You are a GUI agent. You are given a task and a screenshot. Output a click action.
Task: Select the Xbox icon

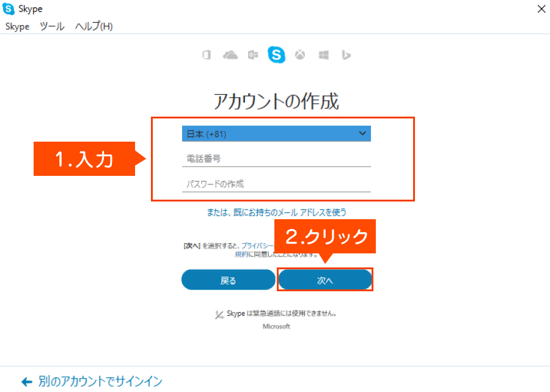click(x=299, y=55)
